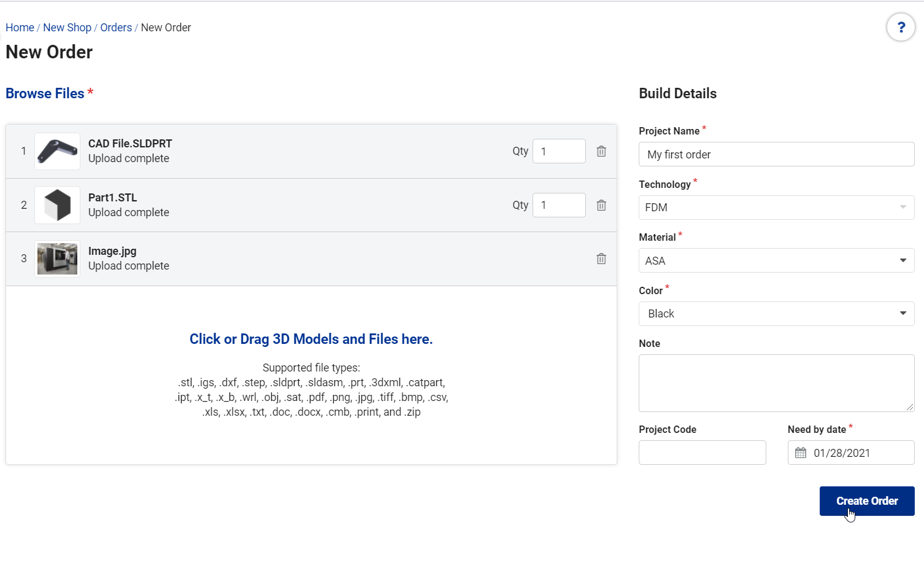Open the Color dropdown showing Black
Viewport: 924px width, 576px height.
(x=776, y=314)
